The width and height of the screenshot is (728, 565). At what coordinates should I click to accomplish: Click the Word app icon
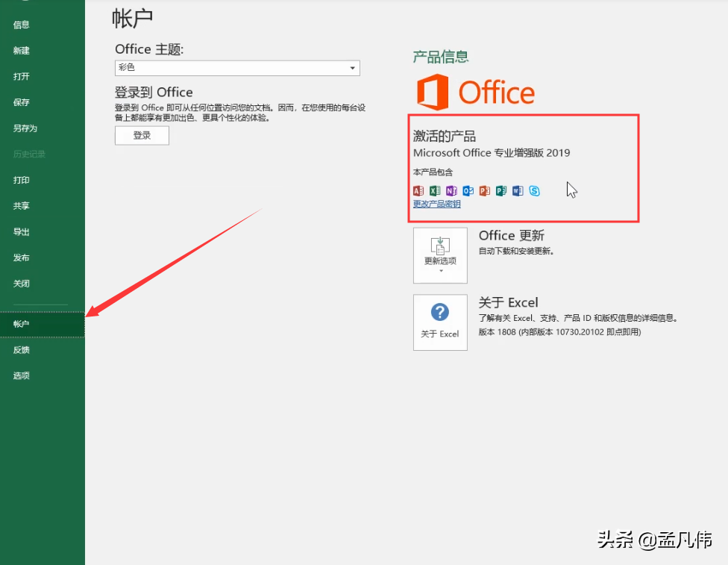(518, 190)
